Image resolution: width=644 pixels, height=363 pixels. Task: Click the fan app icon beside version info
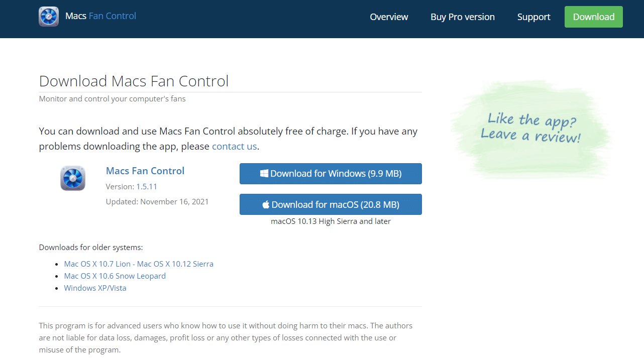pyautogui.click(x=73, y=178)
